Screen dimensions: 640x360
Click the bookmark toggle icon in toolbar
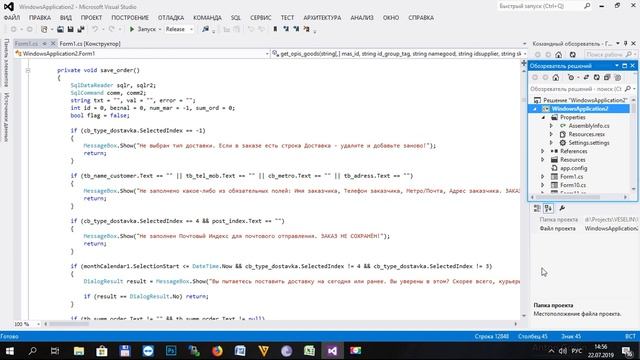tap(275, 29)
